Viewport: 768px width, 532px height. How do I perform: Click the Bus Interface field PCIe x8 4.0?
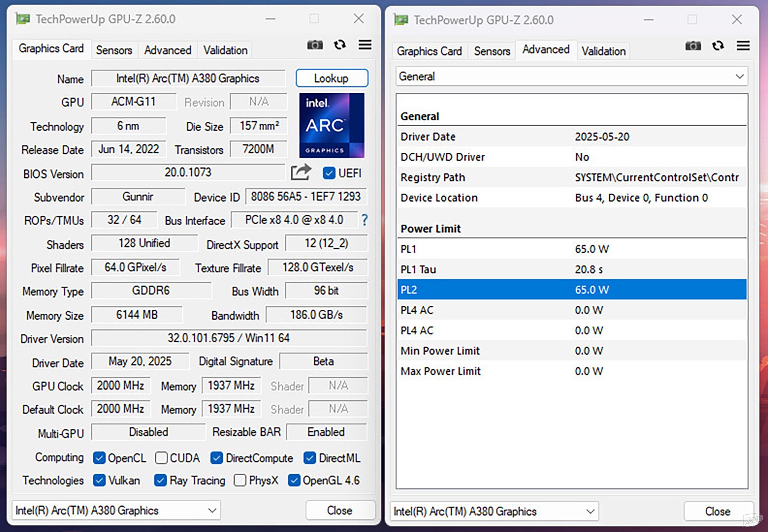(294, 220)
